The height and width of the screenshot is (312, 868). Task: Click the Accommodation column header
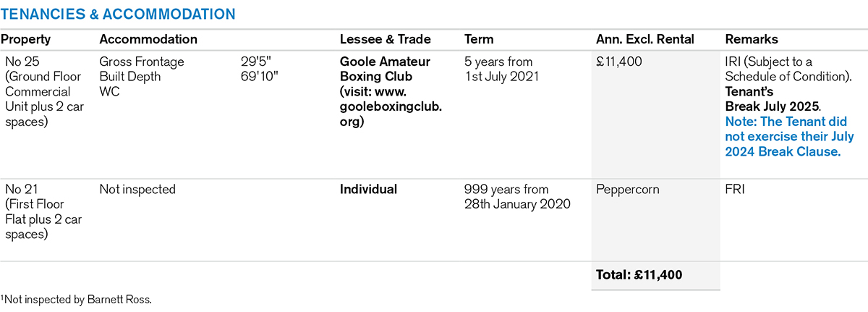tap(148, 40)
